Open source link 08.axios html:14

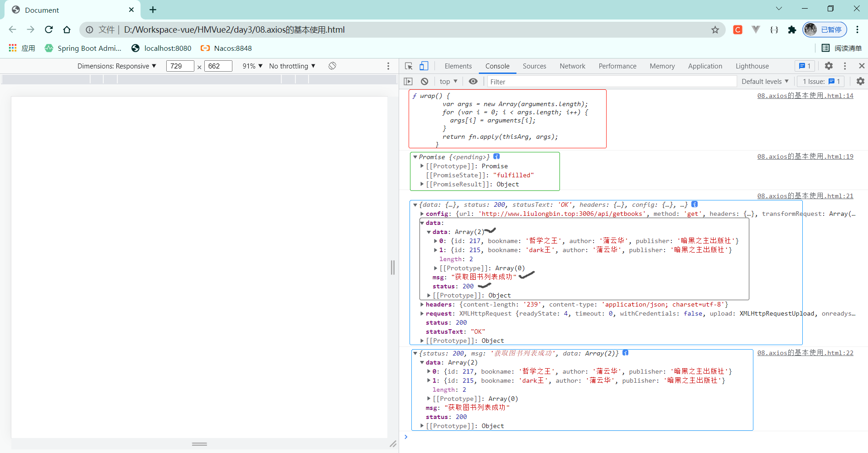(x=805, y=96)
